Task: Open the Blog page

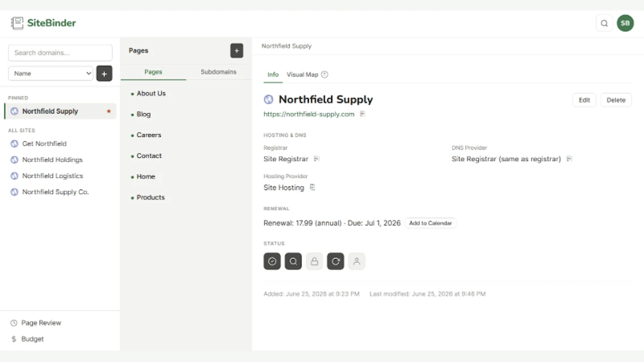Action: tap(144, 114)
